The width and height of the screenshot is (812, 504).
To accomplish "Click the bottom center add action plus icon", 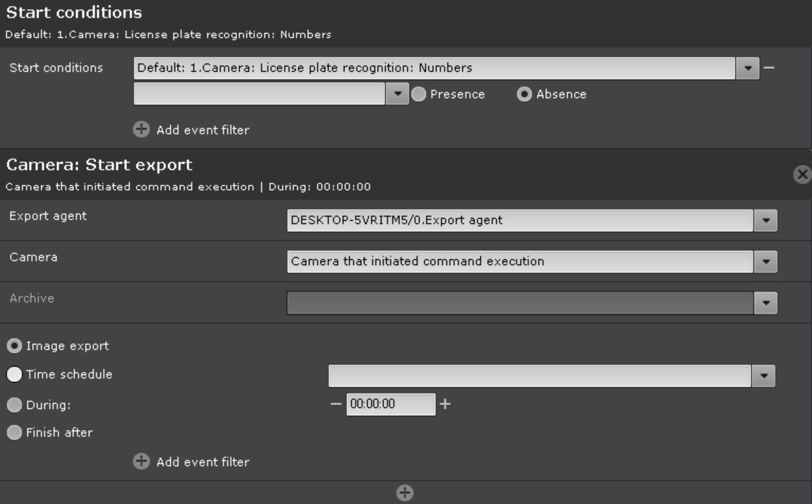I will point(405,493).
